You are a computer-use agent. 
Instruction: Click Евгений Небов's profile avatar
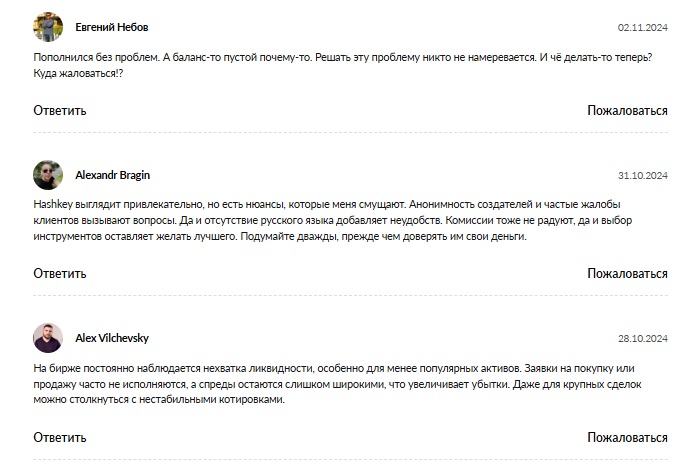tap(48, 27)
